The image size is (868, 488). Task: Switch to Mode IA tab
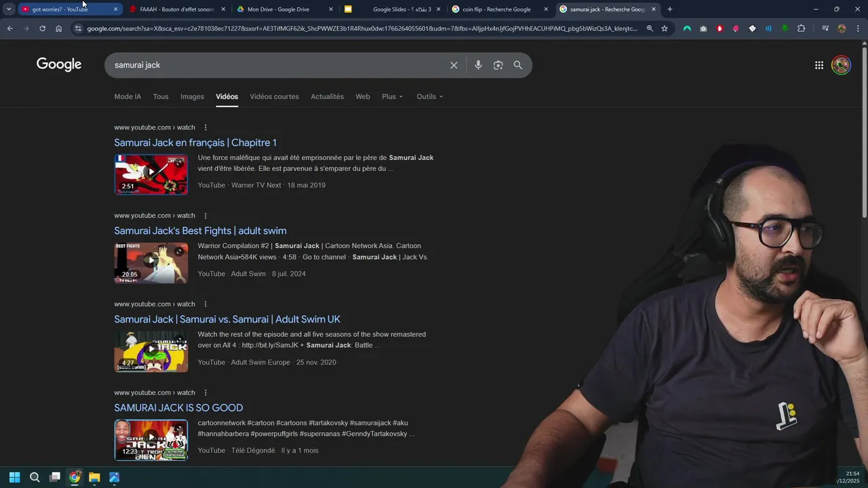click(x=127, y=96)
